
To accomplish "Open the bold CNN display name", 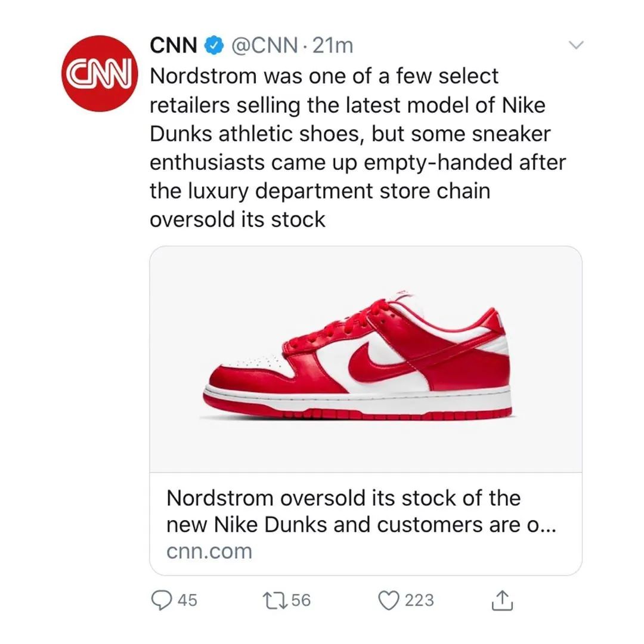I will click(174, 45).
